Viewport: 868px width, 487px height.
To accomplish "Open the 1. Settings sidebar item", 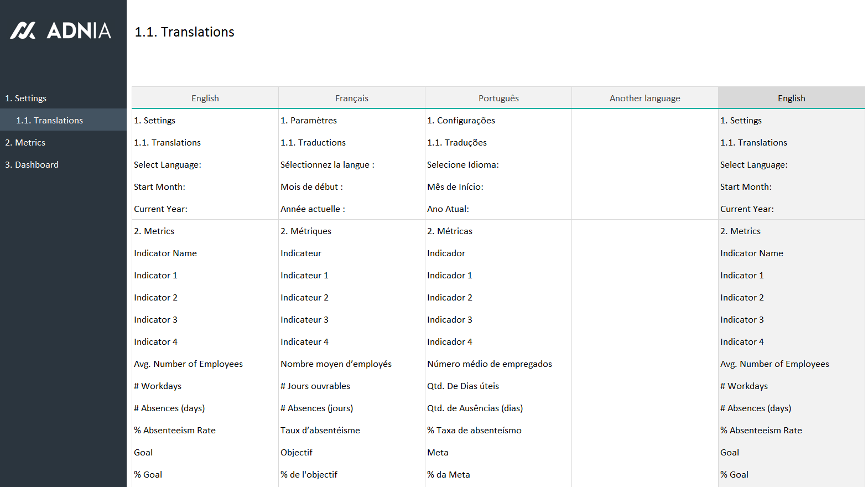I will point(26,98).
